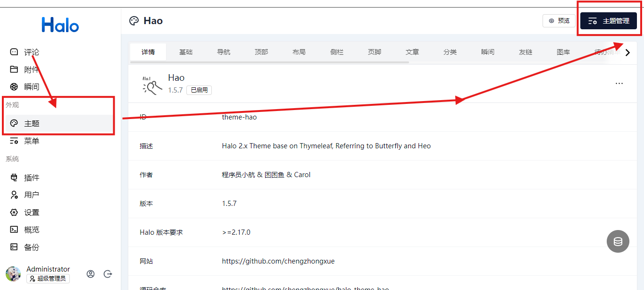644x290 pixels.
Task: Click the 预览 (Preview) button
Action: (x=559, y=21)
